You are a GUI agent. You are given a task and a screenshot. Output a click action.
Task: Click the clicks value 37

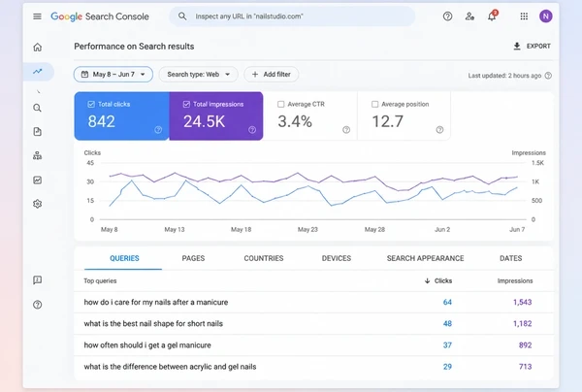tap(447, 345)
